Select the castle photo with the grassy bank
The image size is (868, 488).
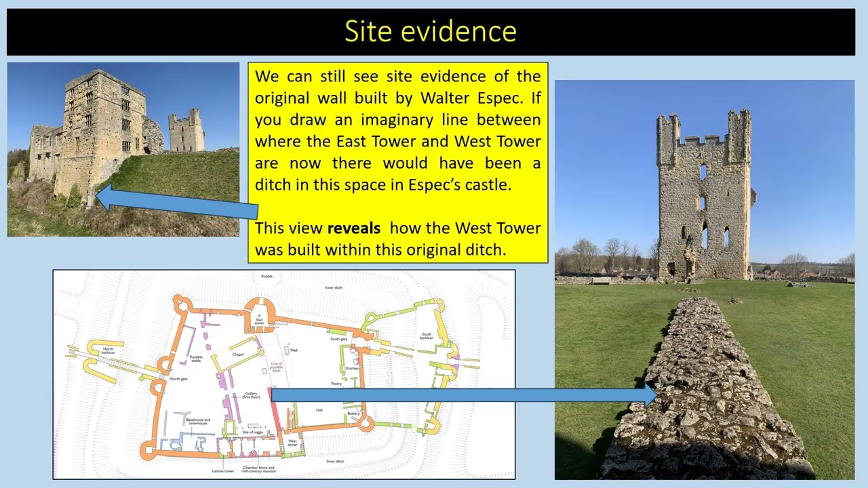[x=123, y=150]
